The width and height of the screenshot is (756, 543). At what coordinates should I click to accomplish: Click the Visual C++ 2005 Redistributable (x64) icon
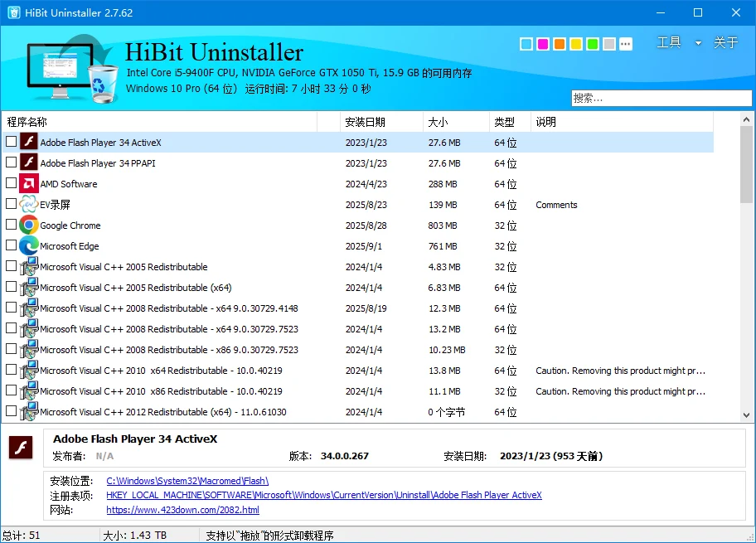point(29,288)
